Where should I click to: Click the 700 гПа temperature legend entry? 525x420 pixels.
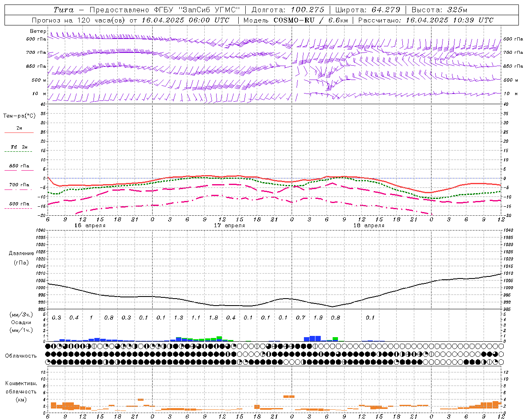(19, 185)
